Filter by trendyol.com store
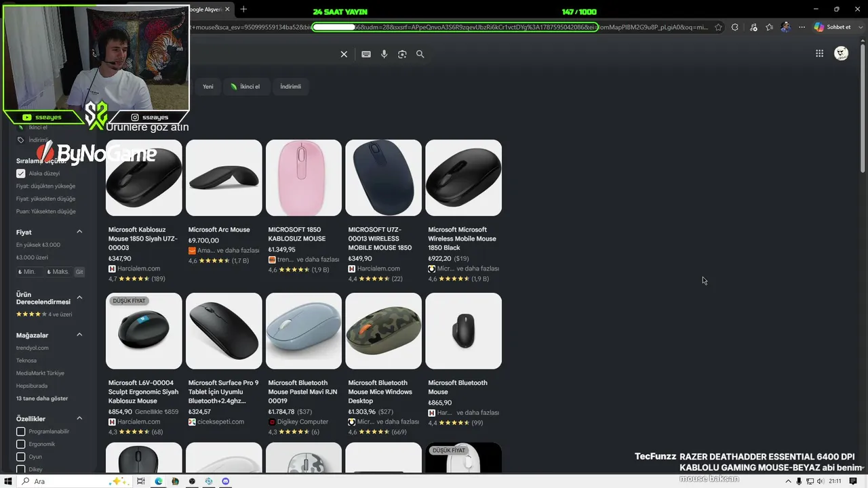The height and width of the screenshot is (488, 868). point(33,348)
